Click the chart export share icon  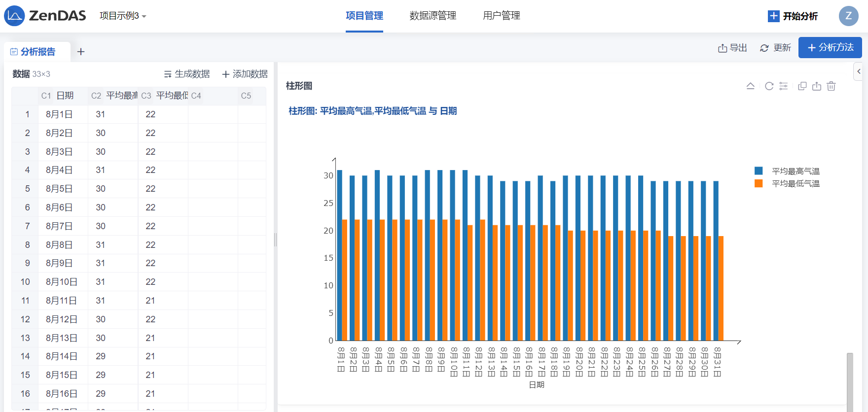(x=817, y=86)
